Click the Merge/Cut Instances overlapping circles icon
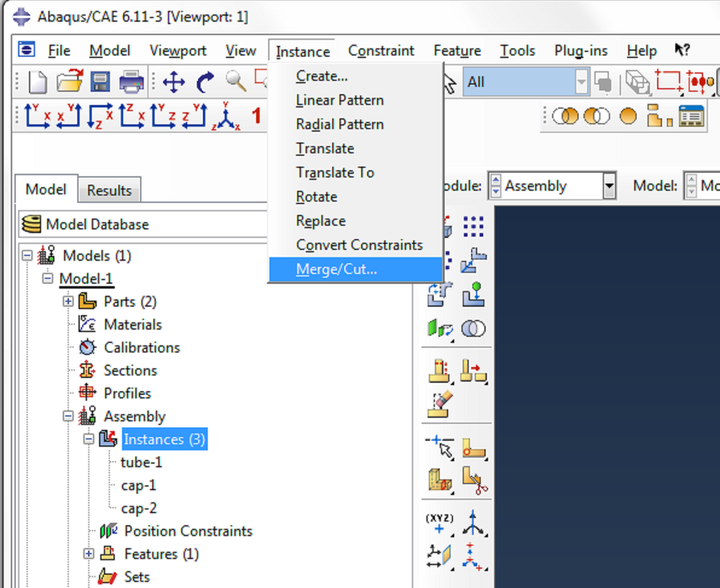This screenshot has height=588, width=720. [473, 329]
